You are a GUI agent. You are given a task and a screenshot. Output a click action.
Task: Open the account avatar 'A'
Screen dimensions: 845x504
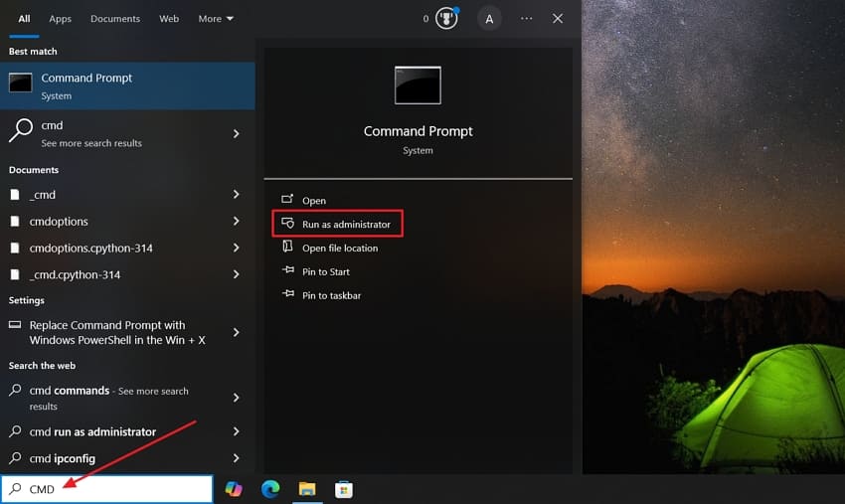coord(489,20)
